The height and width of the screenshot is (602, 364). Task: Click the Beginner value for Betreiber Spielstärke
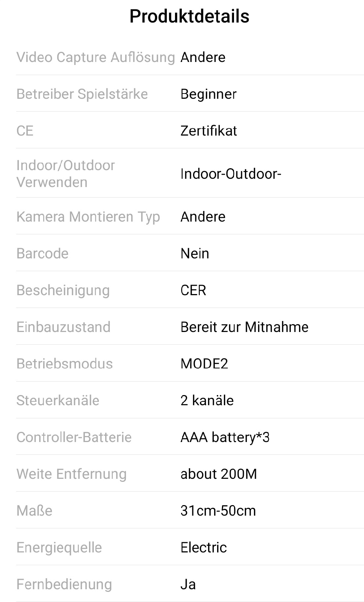(208, 94)
